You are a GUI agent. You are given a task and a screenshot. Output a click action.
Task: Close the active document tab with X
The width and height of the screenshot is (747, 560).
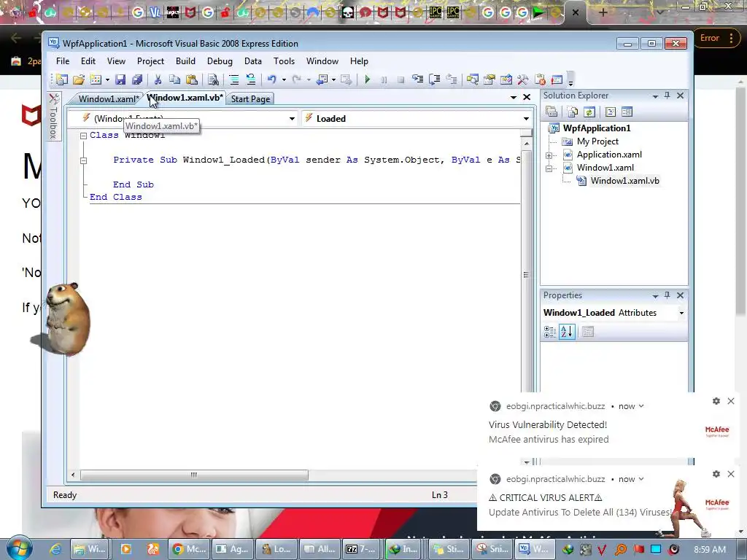527,97
